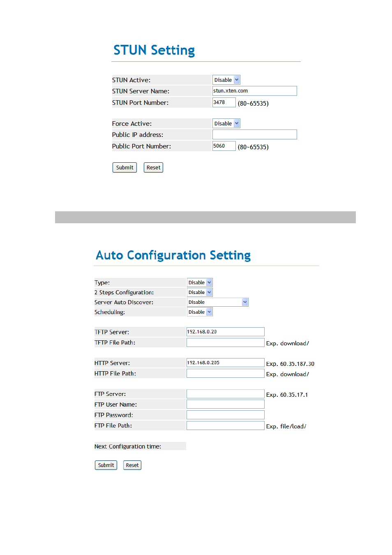
Task: Click the 'Exp. file/load/' hint text
Action: (x=286, y=426)
